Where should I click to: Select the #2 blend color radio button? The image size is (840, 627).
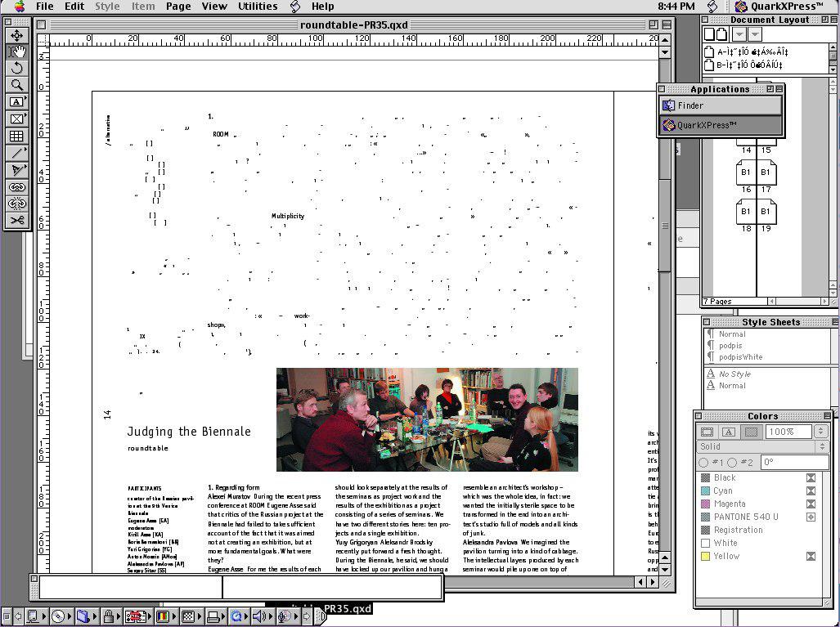click(732, 462)
